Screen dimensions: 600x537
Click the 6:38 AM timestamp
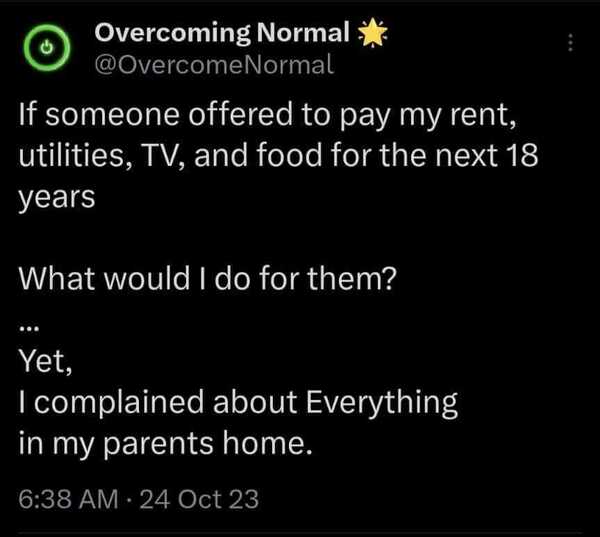point(62,498)
